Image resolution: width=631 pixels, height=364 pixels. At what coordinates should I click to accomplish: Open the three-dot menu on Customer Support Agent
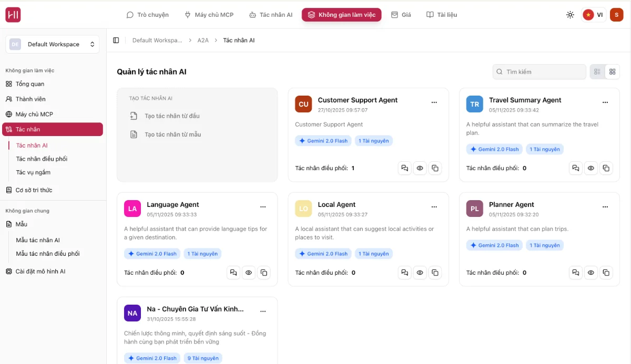pos(434,102)
